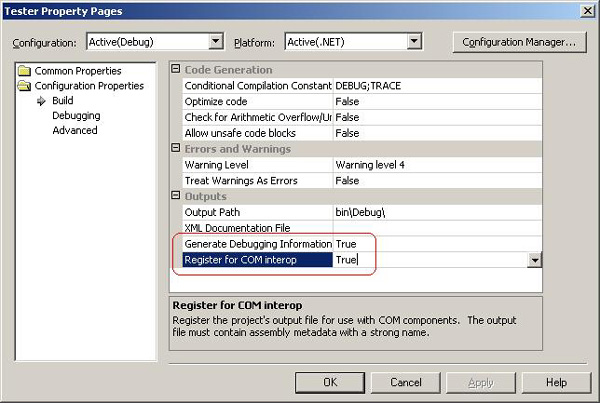Click False value for Allow unsafe code blocks
The height and width of the screenshot is (403, 600).
437,133
